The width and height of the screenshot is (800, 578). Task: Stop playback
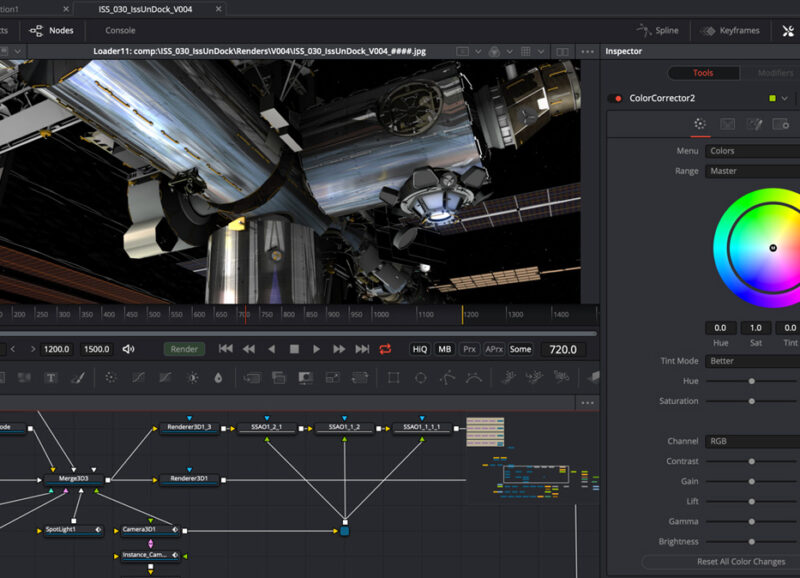click(x=294, y=349)
